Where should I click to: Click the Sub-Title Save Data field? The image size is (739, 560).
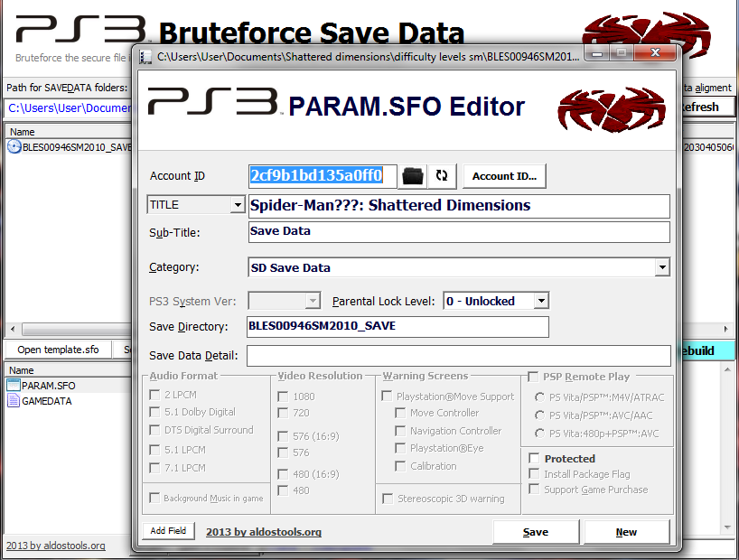click(x=459, y=231)
